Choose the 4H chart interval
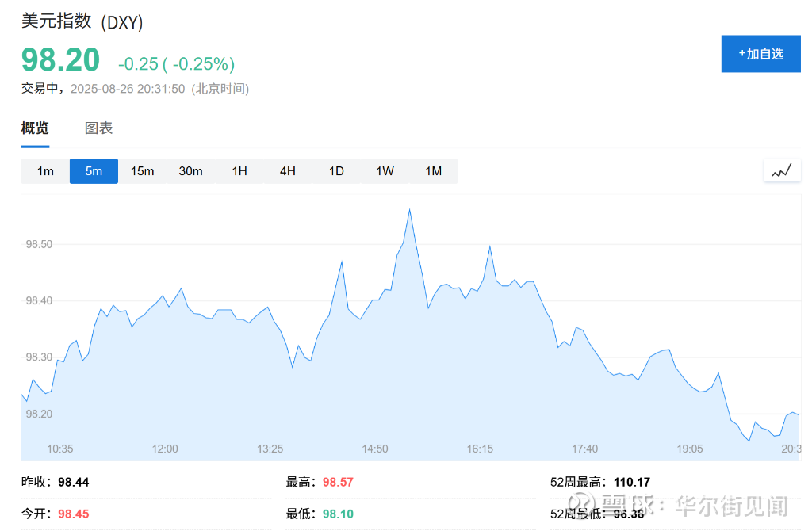 [288, 171]
